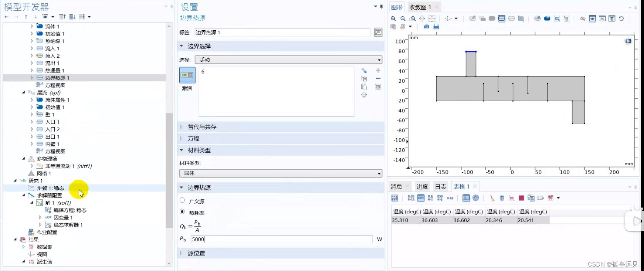The image size is (644, 271).
Task: Click the Pb value input field
Action: pyautogui.click(x=282, y=239)
